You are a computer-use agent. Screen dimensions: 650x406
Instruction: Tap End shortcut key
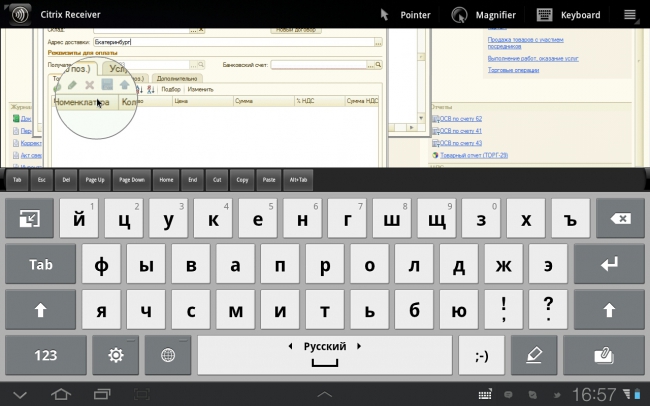193,180
